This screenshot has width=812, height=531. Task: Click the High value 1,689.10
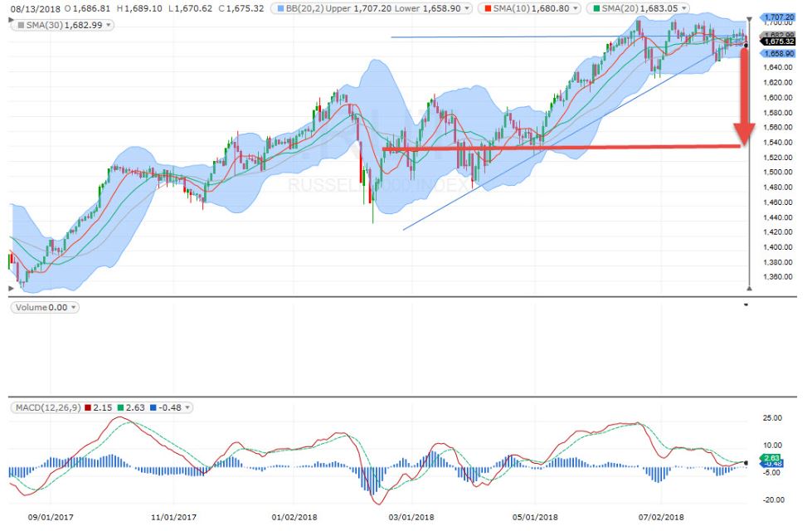(x=143, y=9)
